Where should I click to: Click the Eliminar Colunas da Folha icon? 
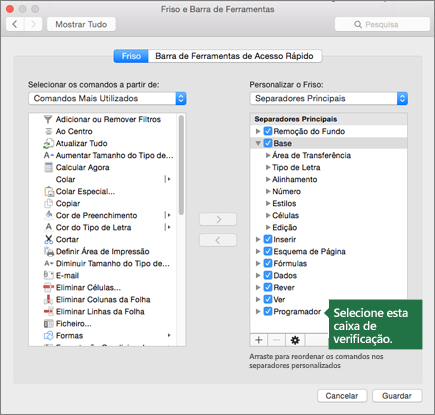click(x=49, y=299)
